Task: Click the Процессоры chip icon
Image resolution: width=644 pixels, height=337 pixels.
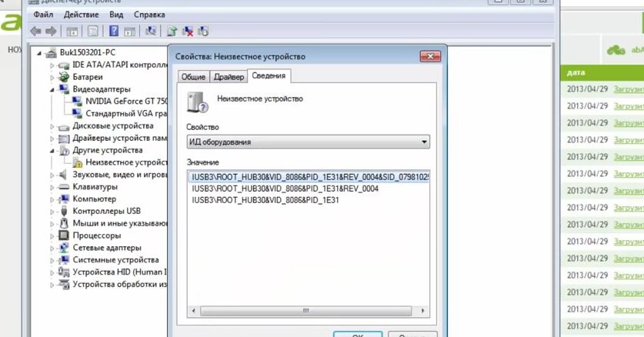Action: pyautogui.click(x=64, y=235)
